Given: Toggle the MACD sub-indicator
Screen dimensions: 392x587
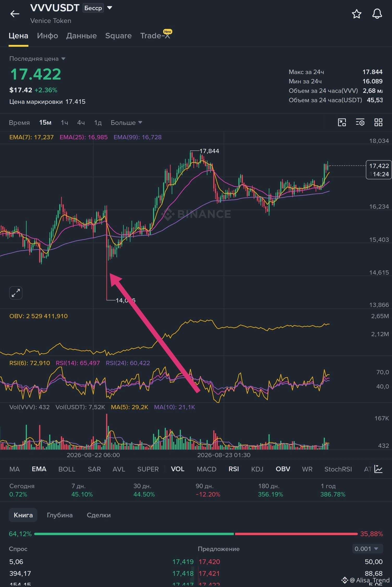Looking at the screenshot, I should pos(206,469).
